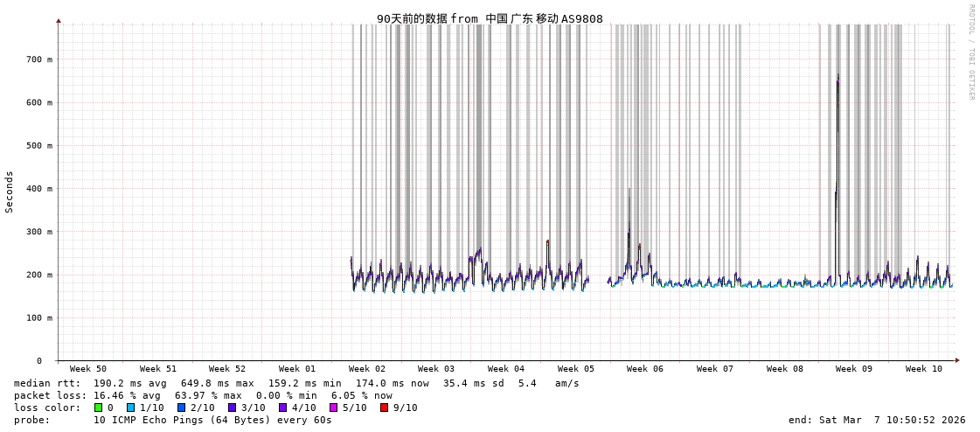Screen dimensions: 980x432
Task: Click the 700 m y-axis label
Action: point(38,59)
